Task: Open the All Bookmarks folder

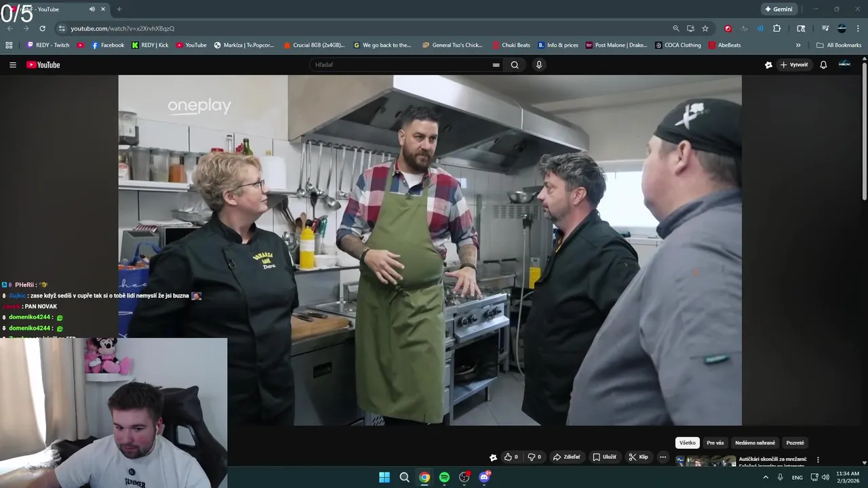Action: [839, 45]
